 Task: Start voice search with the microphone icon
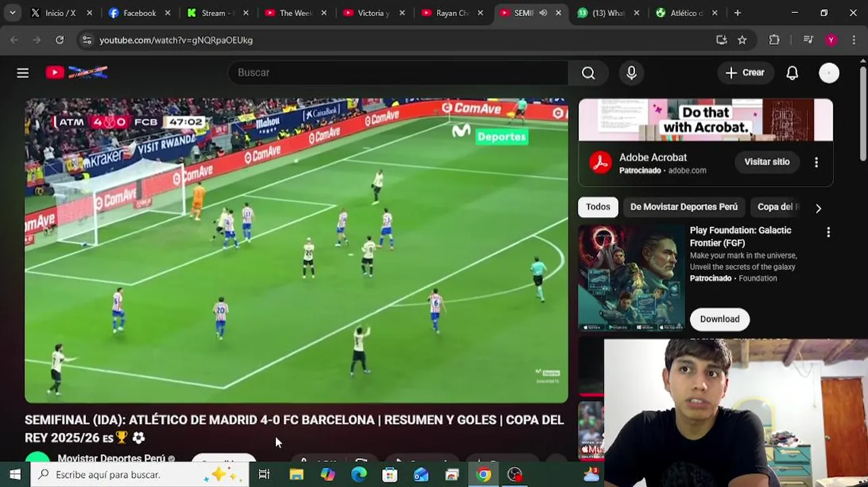631,72
